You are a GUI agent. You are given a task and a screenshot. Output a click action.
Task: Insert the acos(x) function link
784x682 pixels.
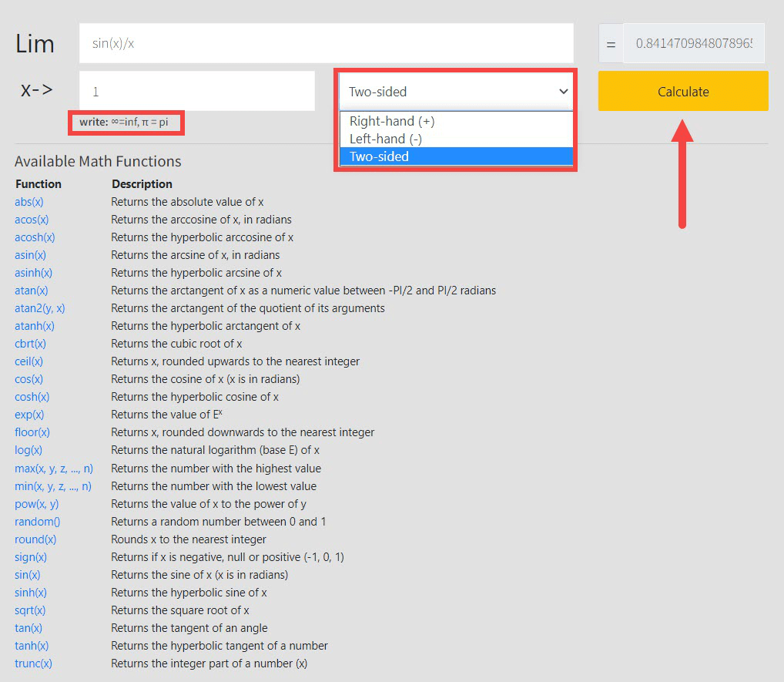click(32, 220)
